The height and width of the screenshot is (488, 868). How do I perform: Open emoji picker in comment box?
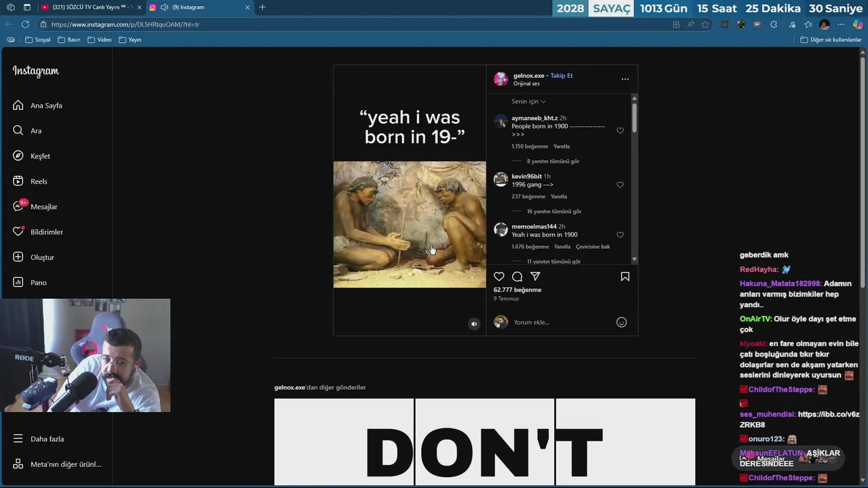pyautogui.click(x=621, y=323)
